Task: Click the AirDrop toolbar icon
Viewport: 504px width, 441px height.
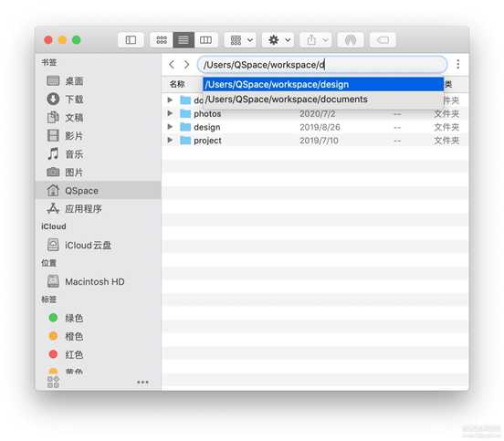Action: click(351, 40)
